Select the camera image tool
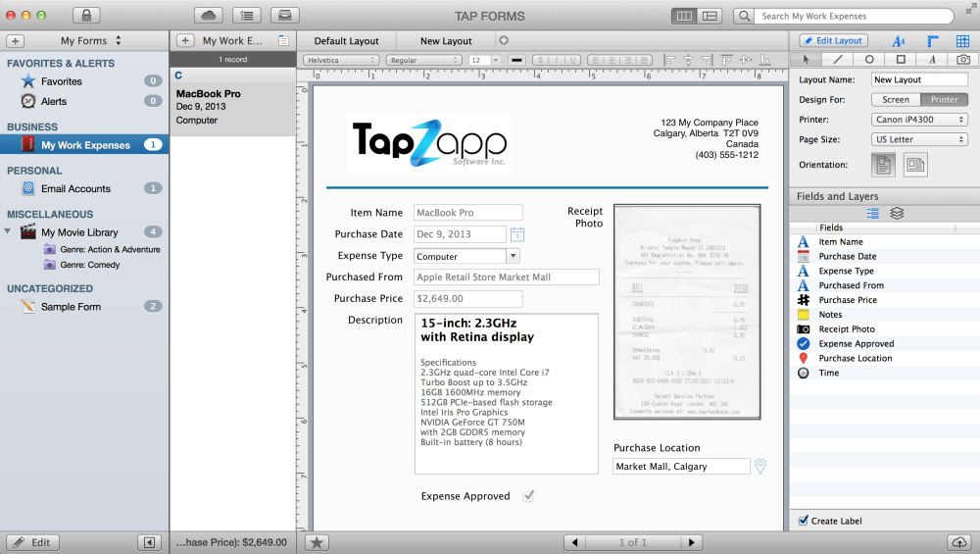The width and height of the screenshot is (980, 554). pos(963,60)
